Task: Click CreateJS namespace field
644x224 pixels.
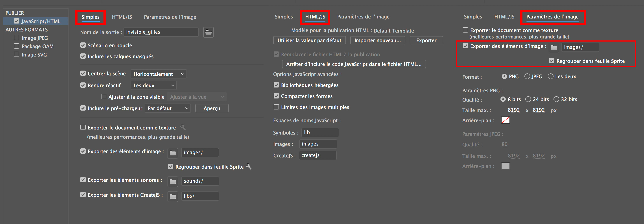Action: tap(317, 155)
